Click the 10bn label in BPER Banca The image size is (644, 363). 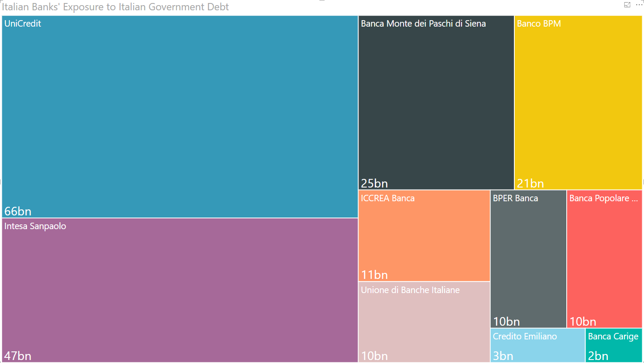click(x=507, y=321)
